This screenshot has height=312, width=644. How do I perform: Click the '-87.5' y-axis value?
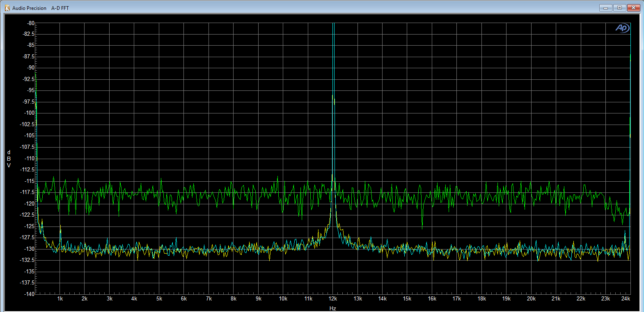(x=29, y=56)
